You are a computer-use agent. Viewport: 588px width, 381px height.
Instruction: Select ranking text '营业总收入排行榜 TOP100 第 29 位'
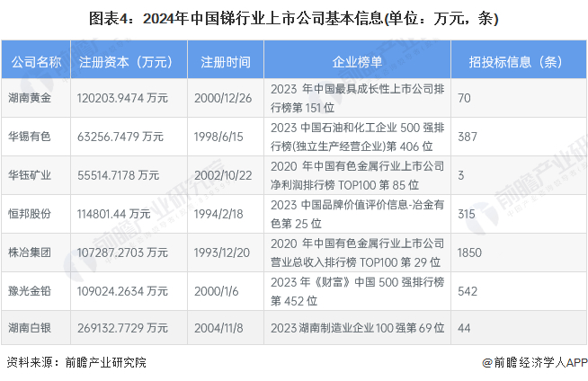[355, 262]
